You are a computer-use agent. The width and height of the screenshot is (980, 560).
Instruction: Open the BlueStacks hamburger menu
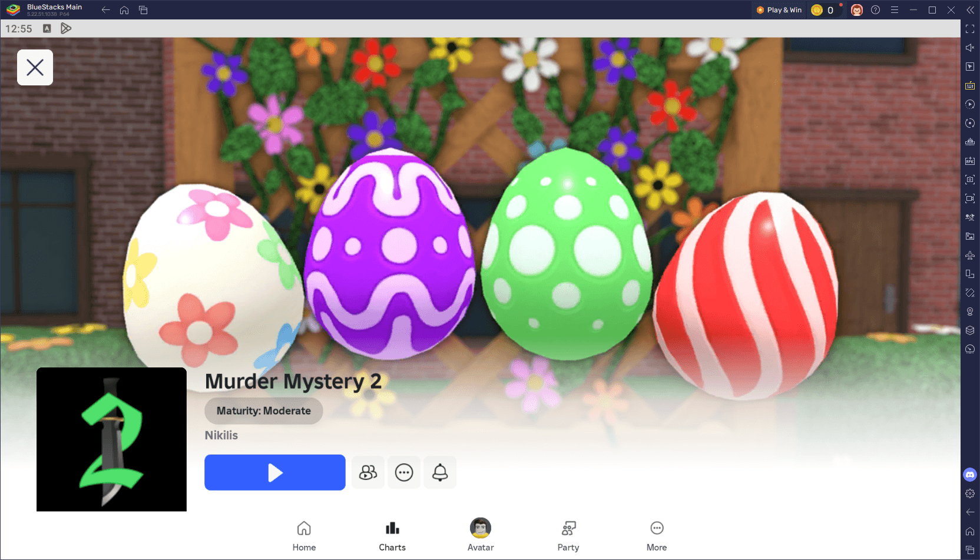895,10
